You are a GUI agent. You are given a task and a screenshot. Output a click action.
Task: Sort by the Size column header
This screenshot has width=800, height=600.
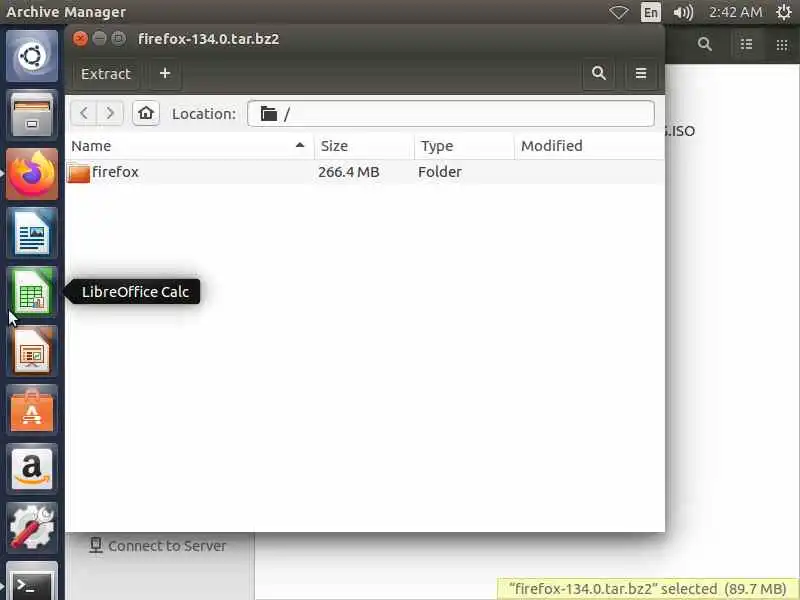coord(364,146)
